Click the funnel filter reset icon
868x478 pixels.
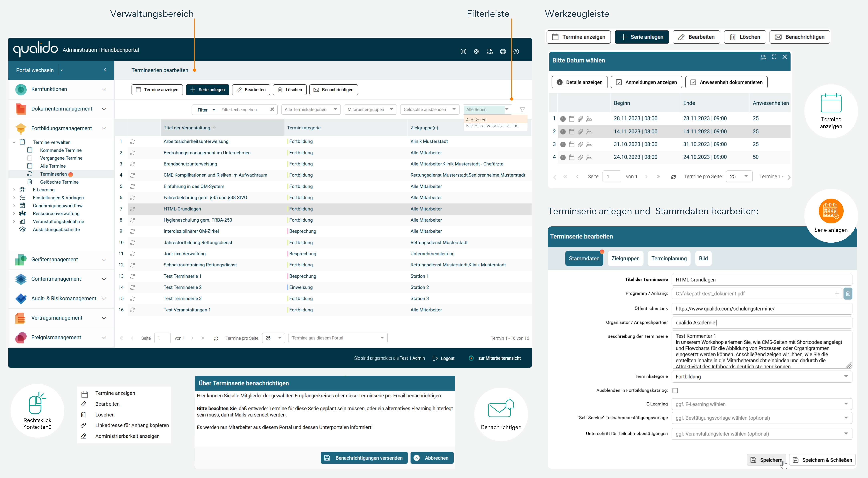coord(522,110)
